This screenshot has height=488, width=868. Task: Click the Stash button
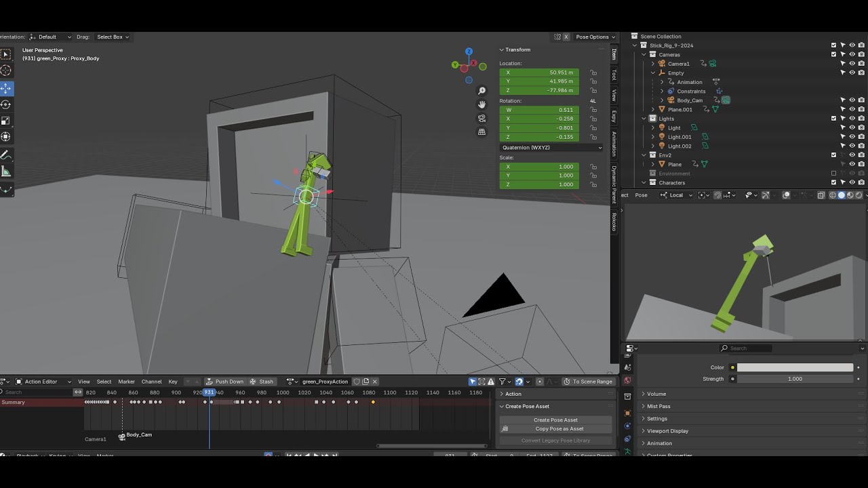261,382
